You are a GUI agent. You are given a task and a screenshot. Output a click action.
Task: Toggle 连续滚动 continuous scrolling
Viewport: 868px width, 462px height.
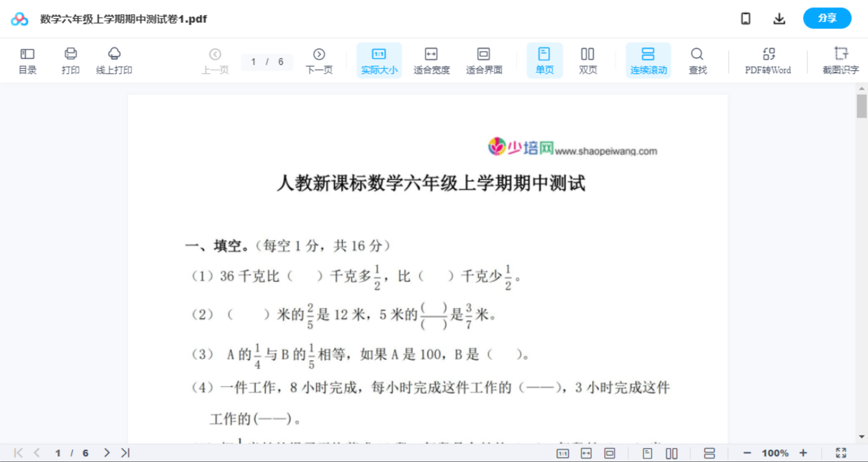point(648,60)
